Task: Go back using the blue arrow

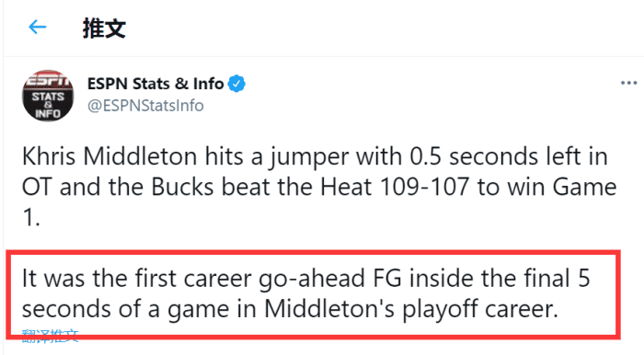Action: pyautogui.click(x=38, y=27)
